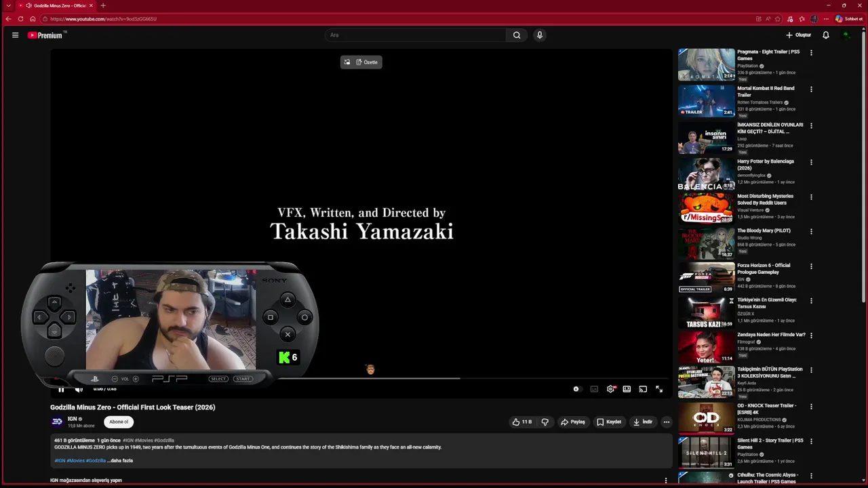
Task: Enter full screen mode
Action: coord(659,389)
